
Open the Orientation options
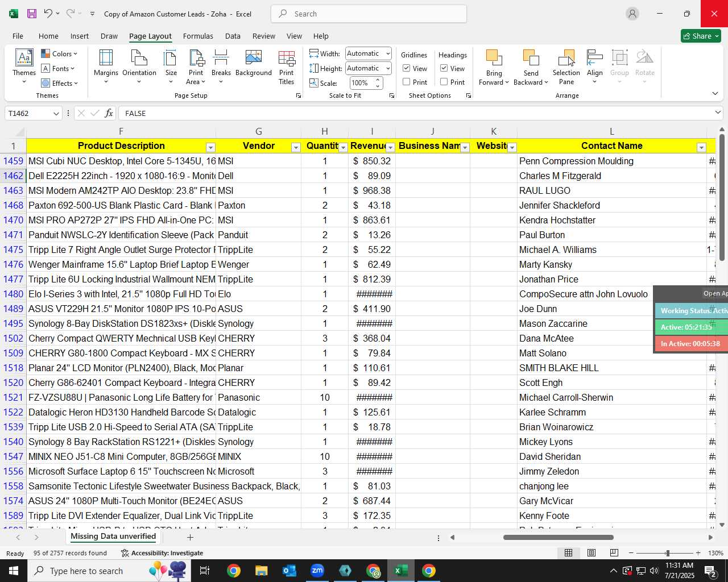[139, 66]
